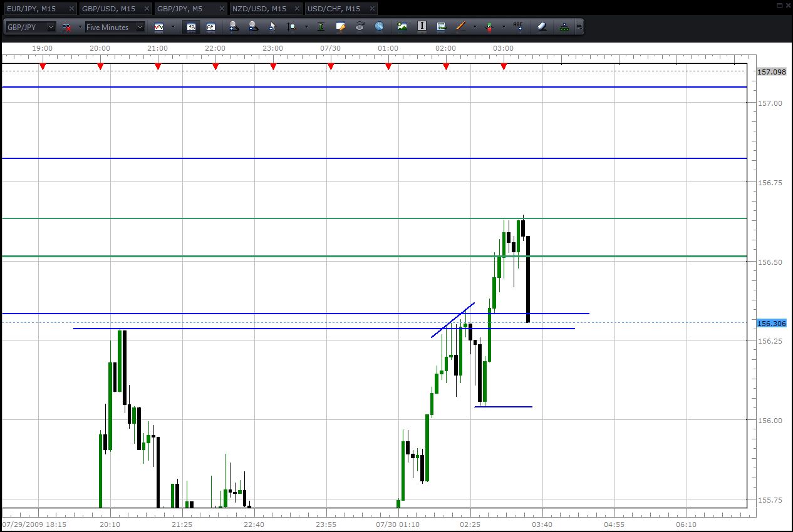Click the add picture icon

[x=402, y=27]
